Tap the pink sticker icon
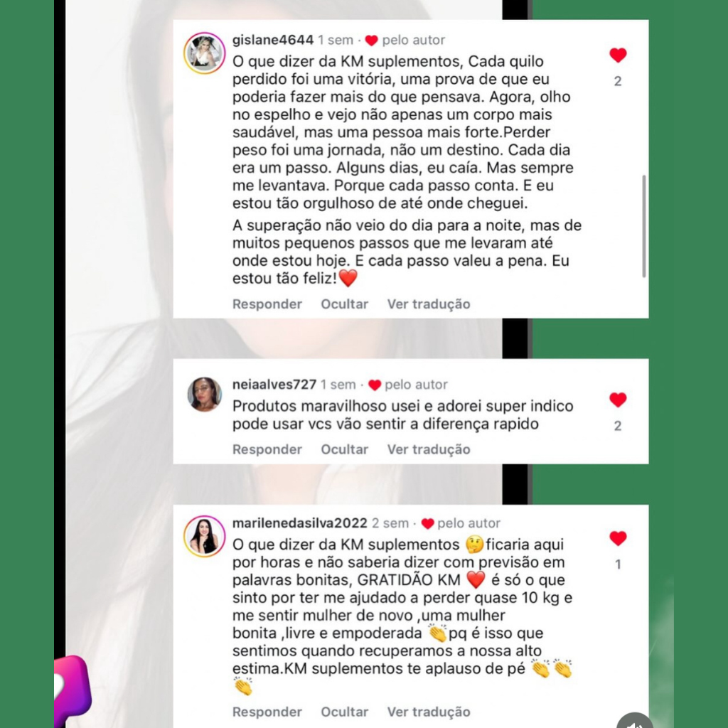The width and height of the screenshot is (728, 728). click(x=73, y=691)
